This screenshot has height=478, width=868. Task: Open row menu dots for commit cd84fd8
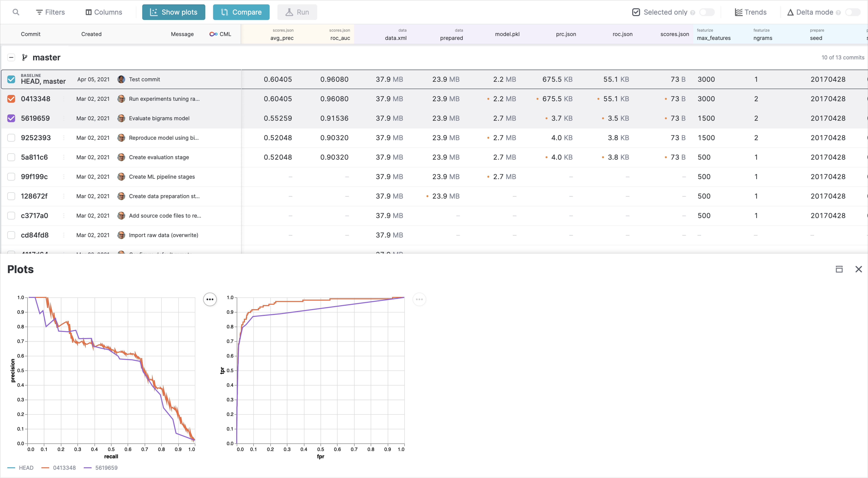pos(64,235)
